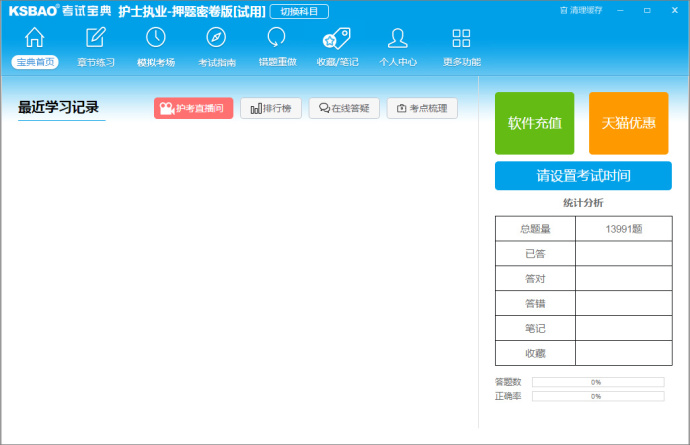Open 错题重做 redo icon
This screenshot has height=445, width=690.
click(x=277, y=38)
